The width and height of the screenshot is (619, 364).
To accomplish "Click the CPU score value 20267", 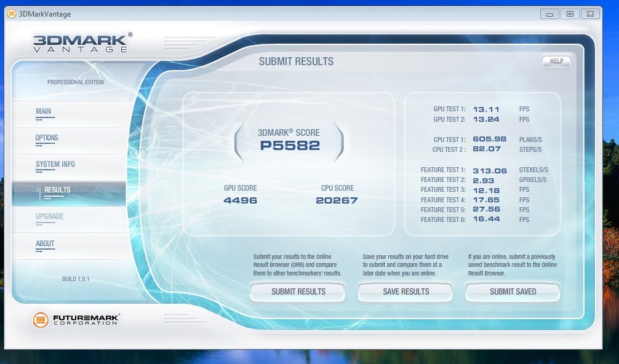I will point(337,200).
